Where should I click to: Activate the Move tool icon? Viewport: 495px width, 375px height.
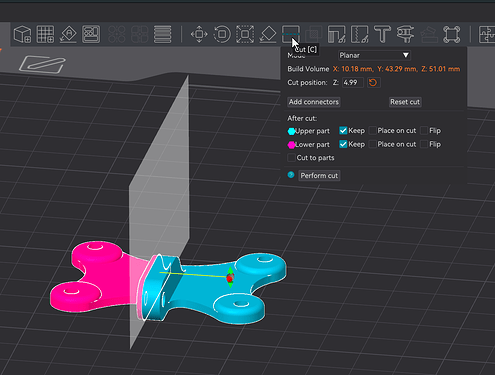click(x=199, y=34)
